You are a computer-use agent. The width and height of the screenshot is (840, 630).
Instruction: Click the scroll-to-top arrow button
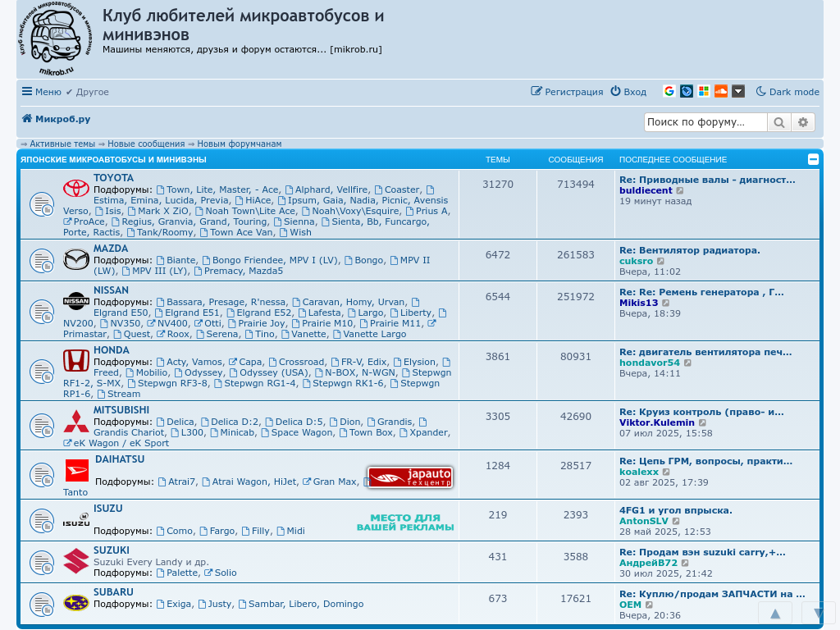click(774, 613)
